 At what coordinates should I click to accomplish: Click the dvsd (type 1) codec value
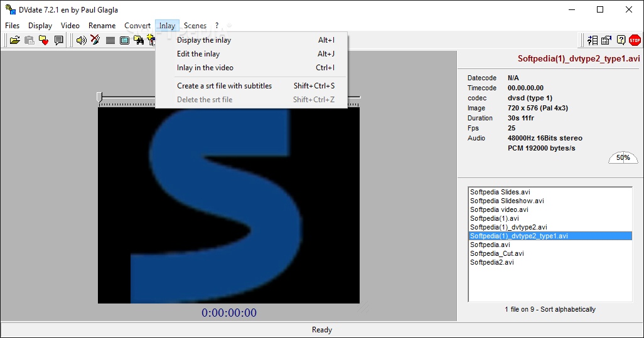point(530,98)
